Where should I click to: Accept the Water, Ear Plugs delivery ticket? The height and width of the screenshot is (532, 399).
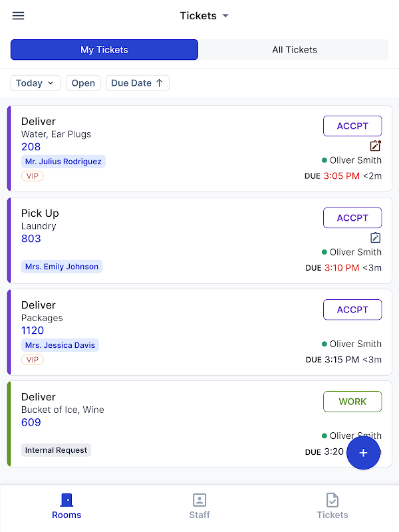coord(352,126)
